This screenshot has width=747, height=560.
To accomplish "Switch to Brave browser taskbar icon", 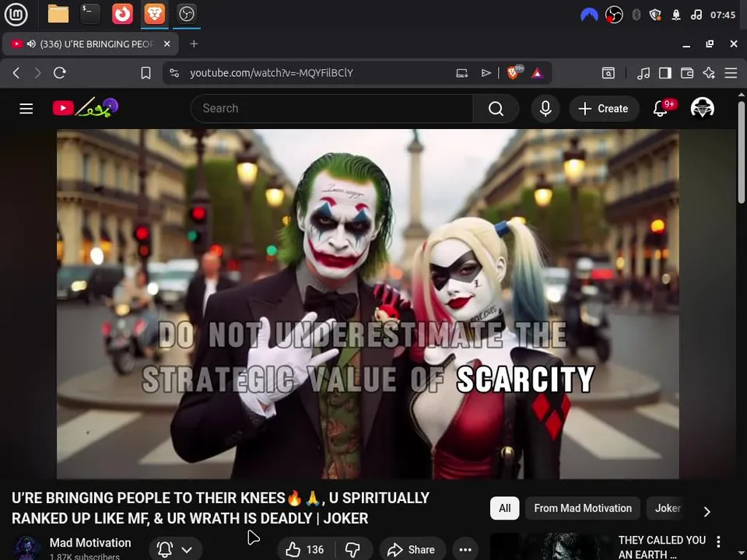I will point(155,14).
